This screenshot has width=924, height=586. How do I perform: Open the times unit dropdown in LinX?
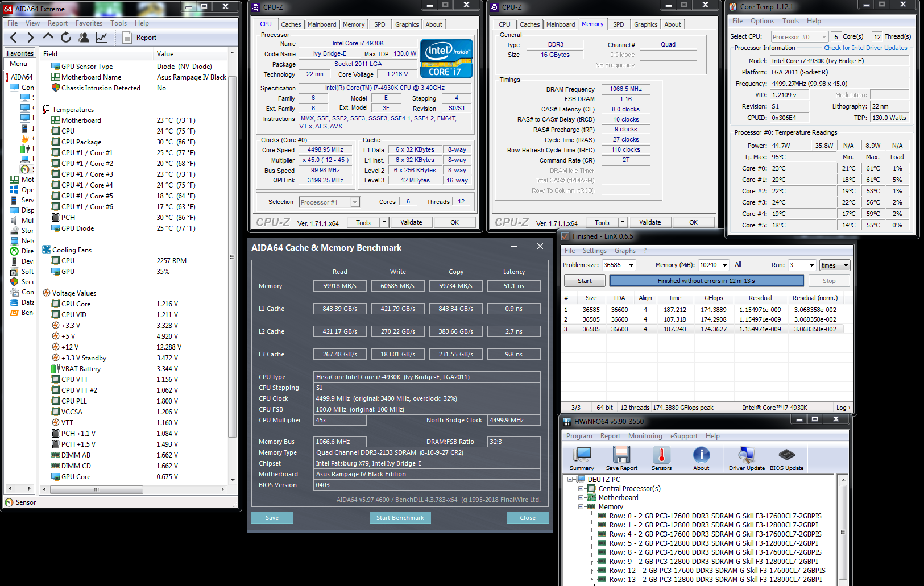(835, 265)
